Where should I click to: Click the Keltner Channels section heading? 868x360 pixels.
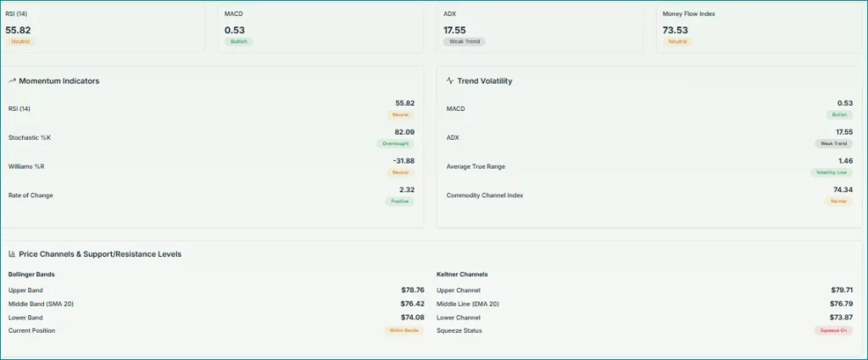click(462, 274)
